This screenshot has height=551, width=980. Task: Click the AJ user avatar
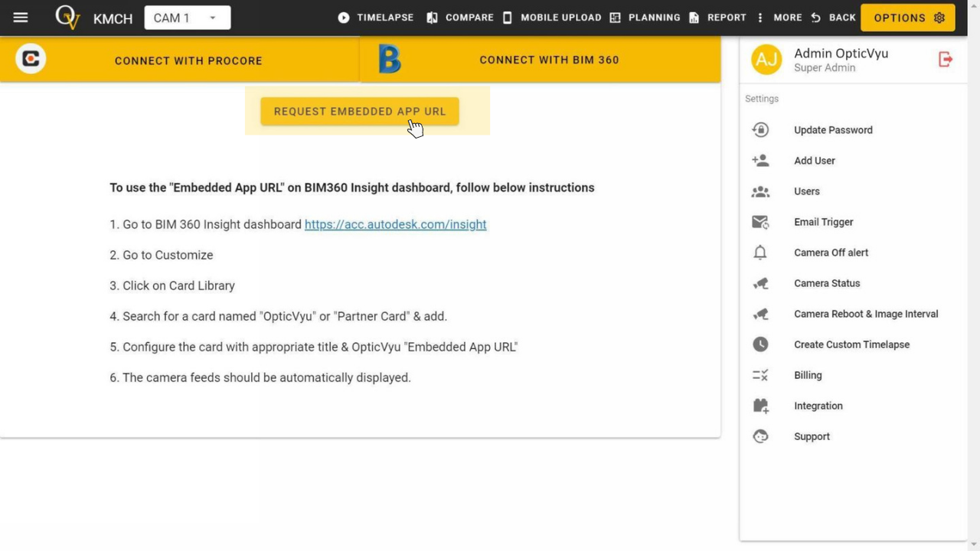[x=766, y=59]
